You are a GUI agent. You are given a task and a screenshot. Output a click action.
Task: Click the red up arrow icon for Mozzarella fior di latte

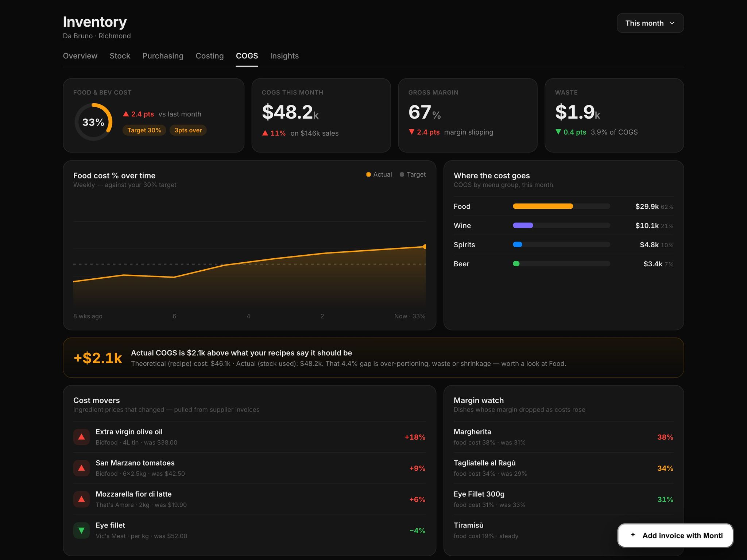tap(81, 499)
